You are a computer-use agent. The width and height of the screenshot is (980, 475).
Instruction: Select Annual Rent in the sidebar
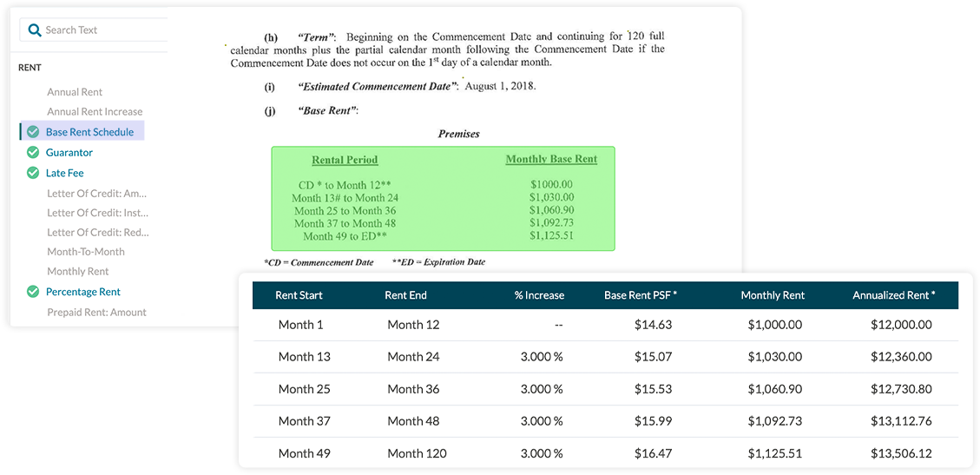(x=75, y=92)
